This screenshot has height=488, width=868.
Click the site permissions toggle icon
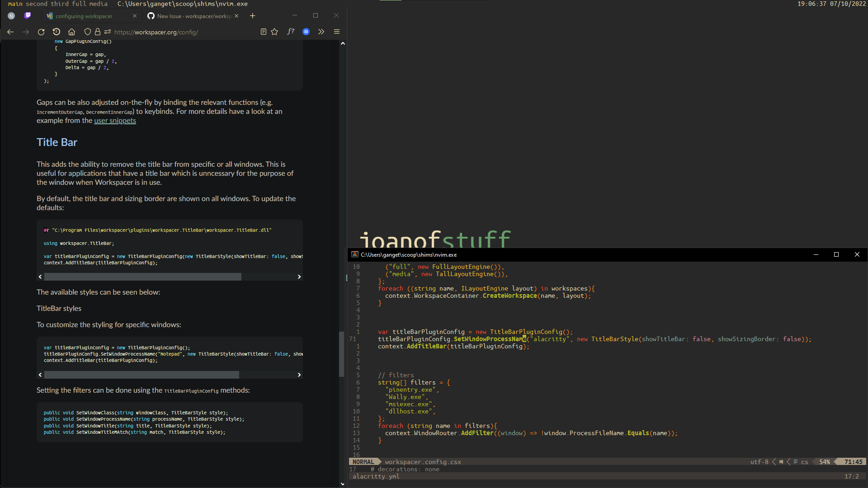pos(108,32)
